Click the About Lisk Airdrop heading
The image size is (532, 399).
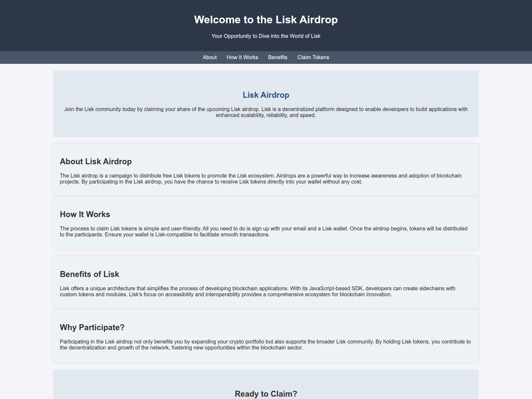[x=95, y=161]
